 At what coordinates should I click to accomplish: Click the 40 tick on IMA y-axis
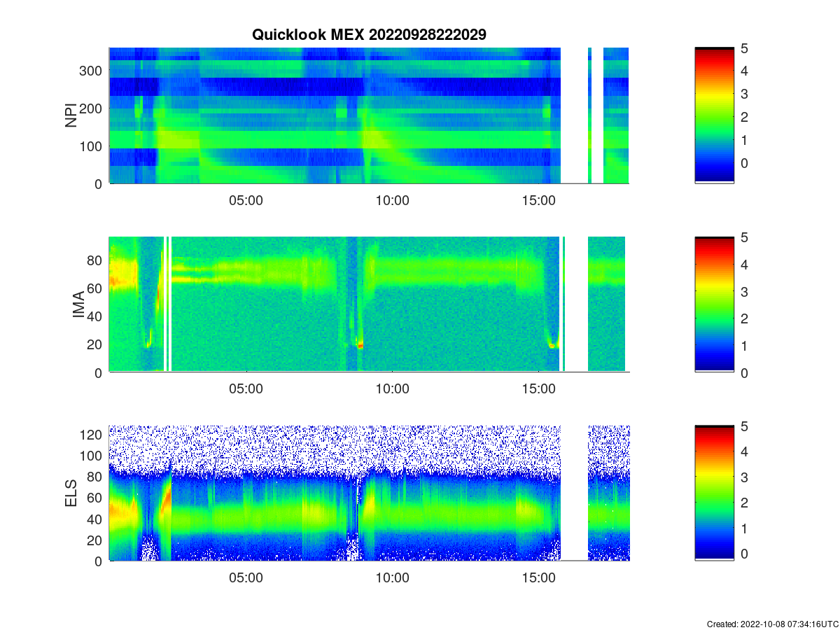coord(96,316)
